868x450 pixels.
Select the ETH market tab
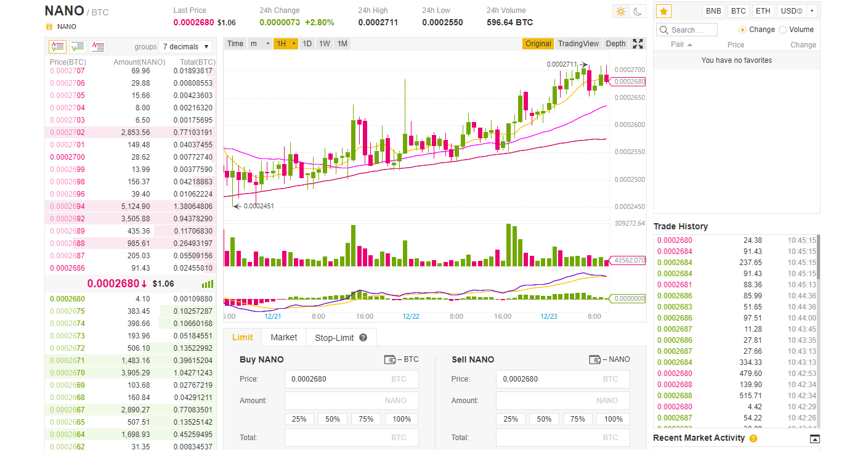coord(763,11)
